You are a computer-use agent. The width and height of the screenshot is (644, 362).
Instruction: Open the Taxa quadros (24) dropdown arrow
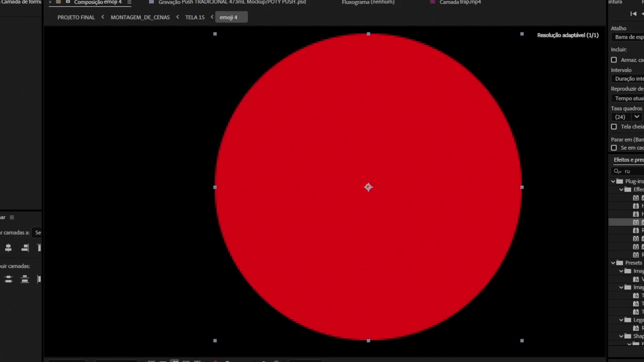637,117
